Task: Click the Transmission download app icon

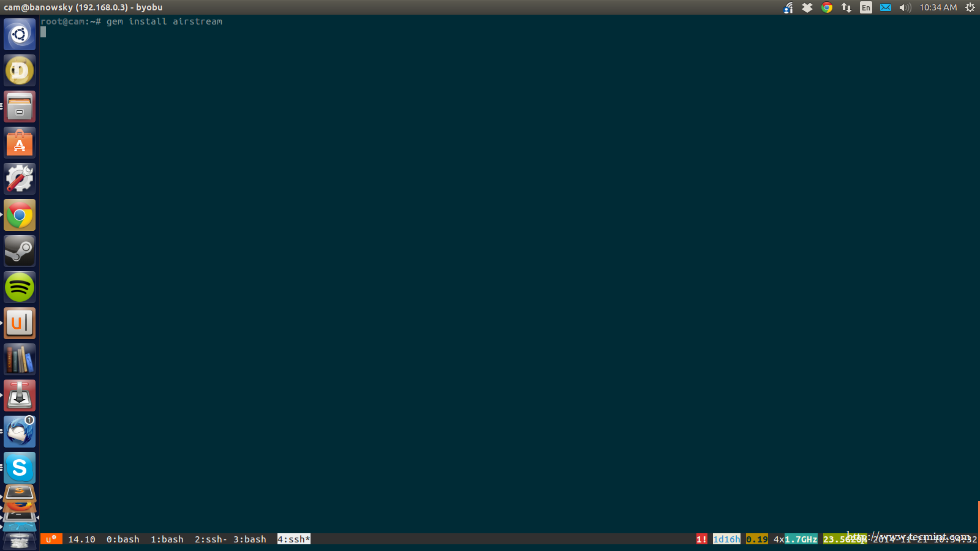Action: tap(20, 395)
